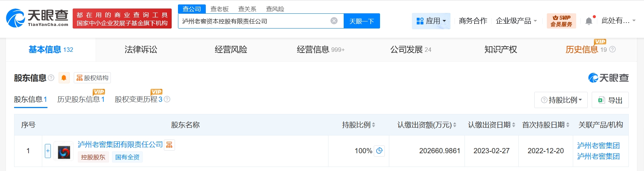Click the question mark icon next to 历史信息
This screenshot has height=171, width=644.
coord(612,49)
